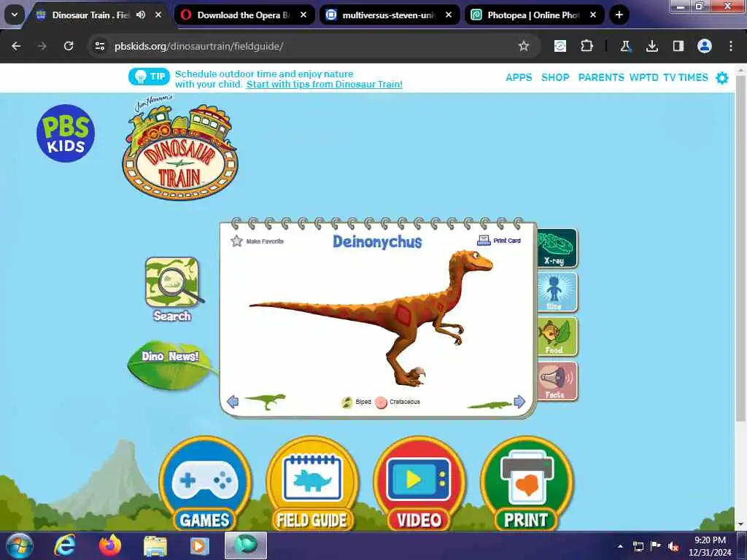Open the profile avatar
Screen dimensions: 747x560
[x=705, y=46]
